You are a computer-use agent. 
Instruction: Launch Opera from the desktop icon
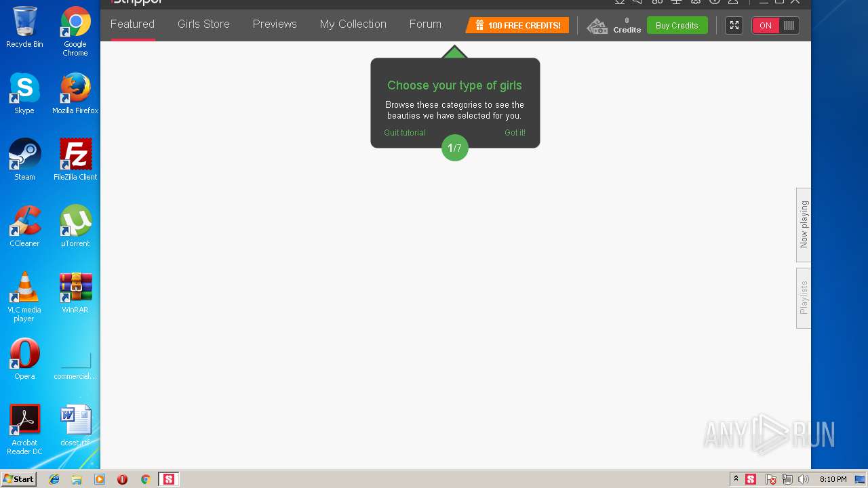coord(24,359)
